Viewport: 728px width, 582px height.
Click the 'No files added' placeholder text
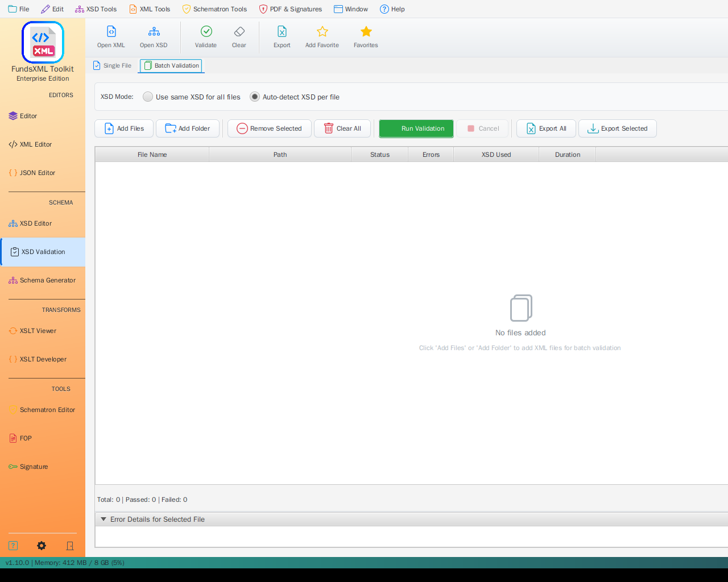click(520, 333)
